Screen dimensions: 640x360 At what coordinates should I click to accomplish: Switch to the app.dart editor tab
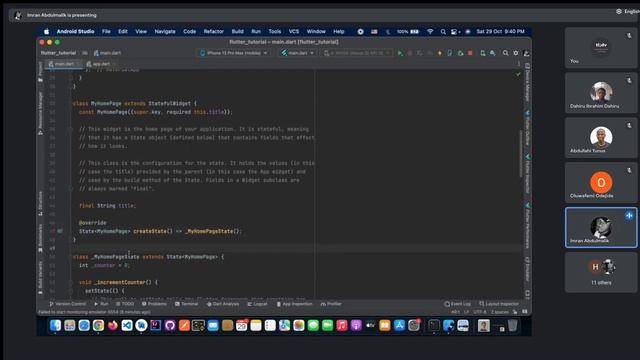coord(100,64)
